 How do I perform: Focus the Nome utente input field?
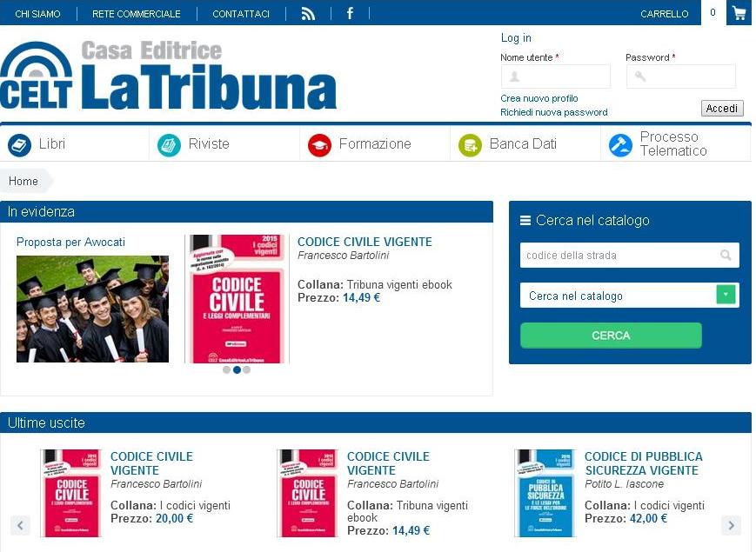coord(555,76)
